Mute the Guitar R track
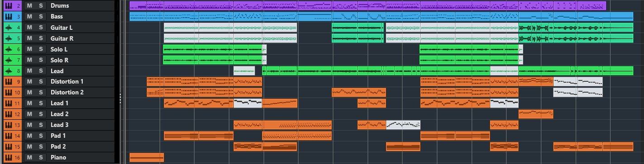Viewport: 644px width, 164px height. [29, 38]
